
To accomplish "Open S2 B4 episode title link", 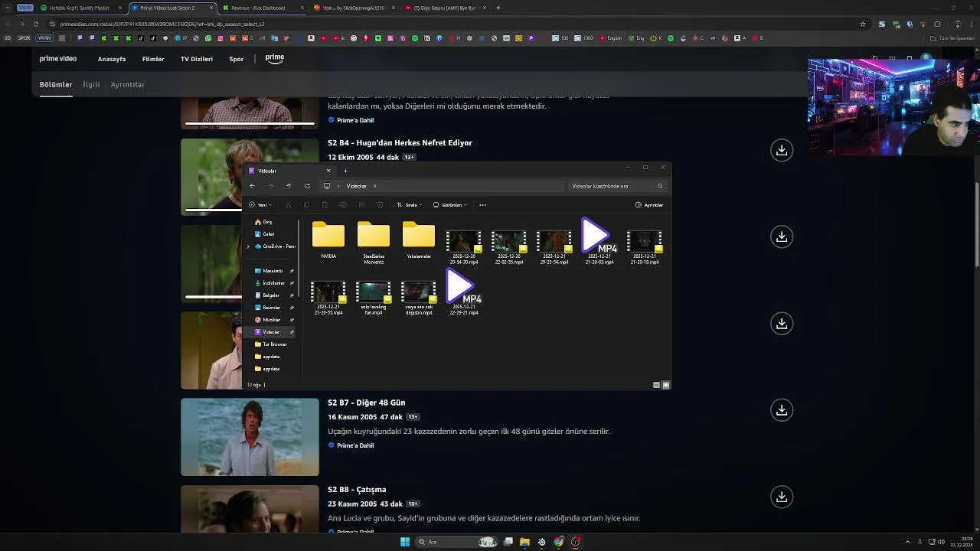I will tap(400, 143).
